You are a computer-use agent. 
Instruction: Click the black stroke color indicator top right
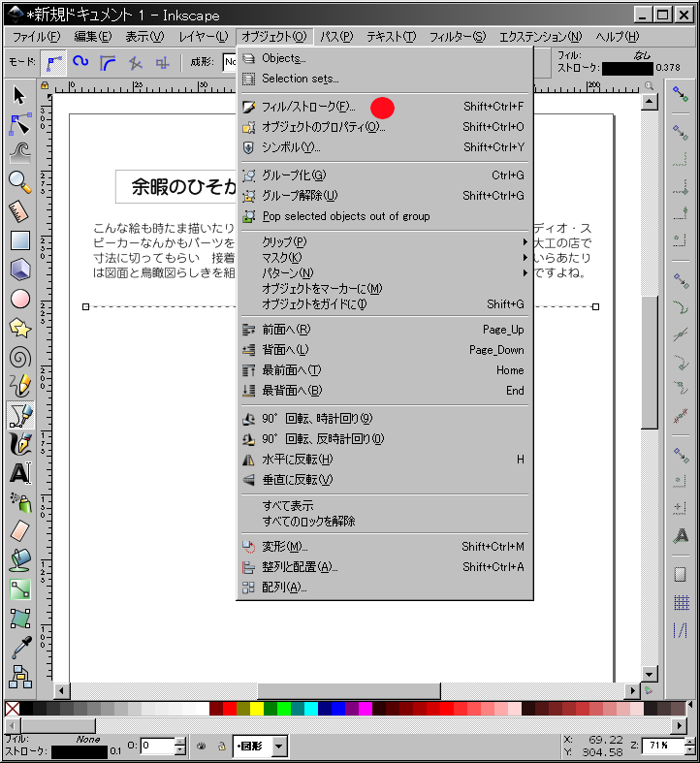click(627, 69)
